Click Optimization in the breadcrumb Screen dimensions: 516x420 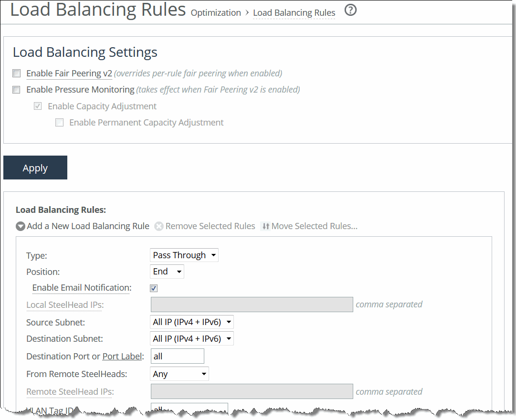(216, 13)
